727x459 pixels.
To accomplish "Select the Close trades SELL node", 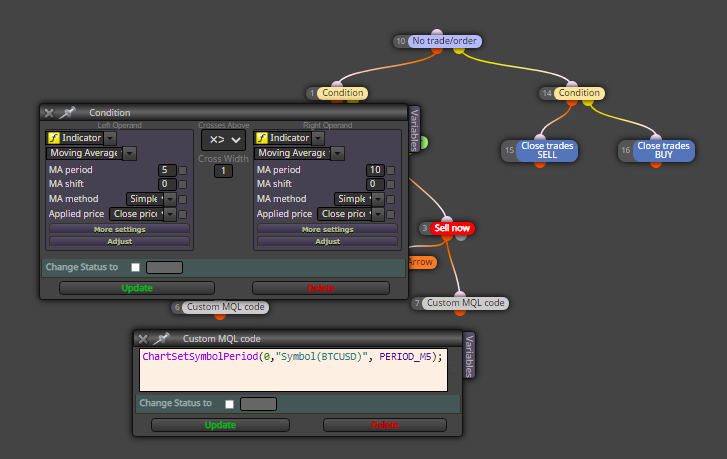I will pyautogui.click(x=547, y=150).
